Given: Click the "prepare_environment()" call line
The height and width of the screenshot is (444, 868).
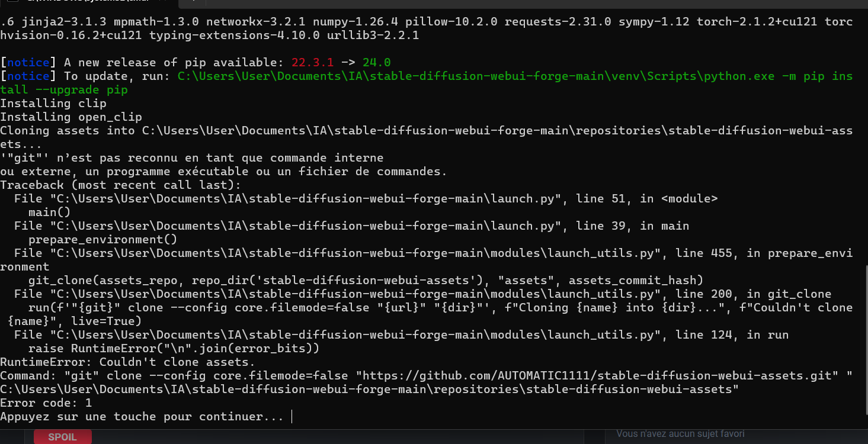Looking at the screenshot, I should tap(103, 239).
